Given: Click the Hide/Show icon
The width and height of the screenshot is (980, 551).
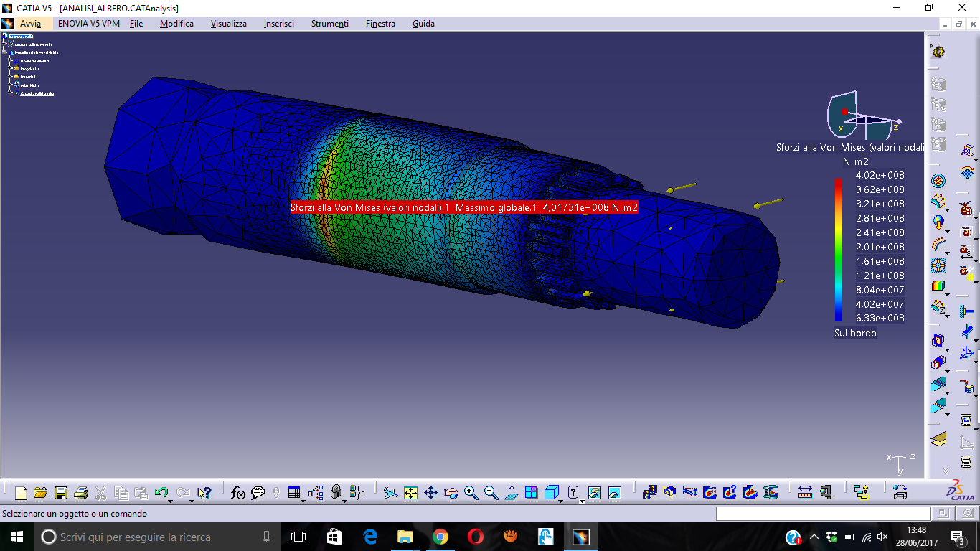Looking at the screenshot, I should click(595, 493).
